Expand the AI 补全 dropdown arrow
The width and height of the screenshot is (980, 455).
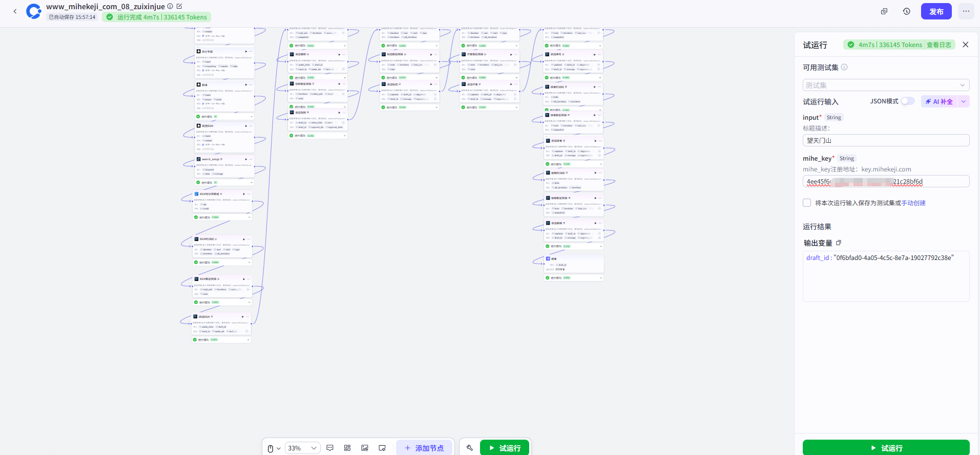pyautogui.click(x=964, y=101)
